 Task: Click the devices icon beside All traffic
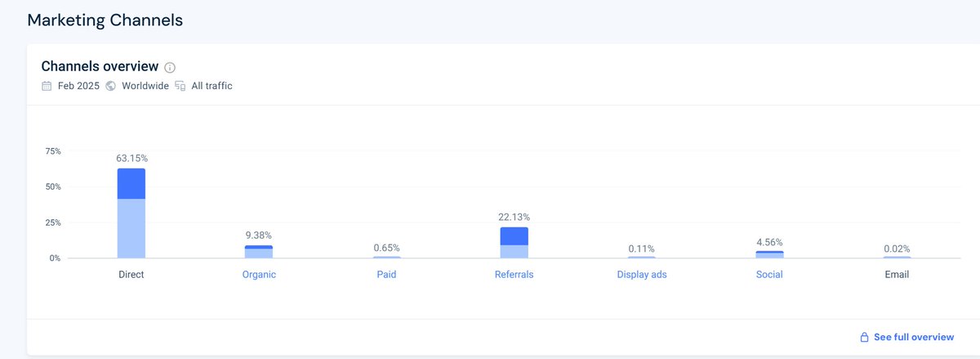[x=180, y=86]
